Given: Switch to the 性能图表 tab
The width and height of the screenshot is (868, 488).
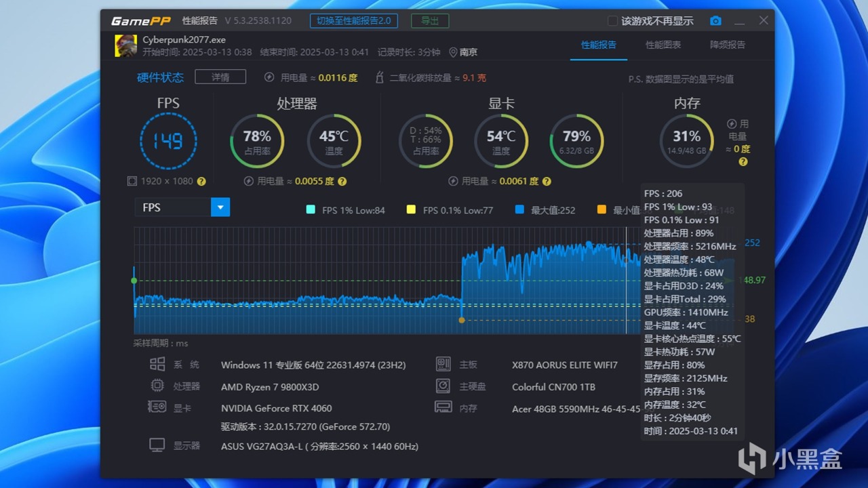Looking at the screenshot, I should [663, 45].
